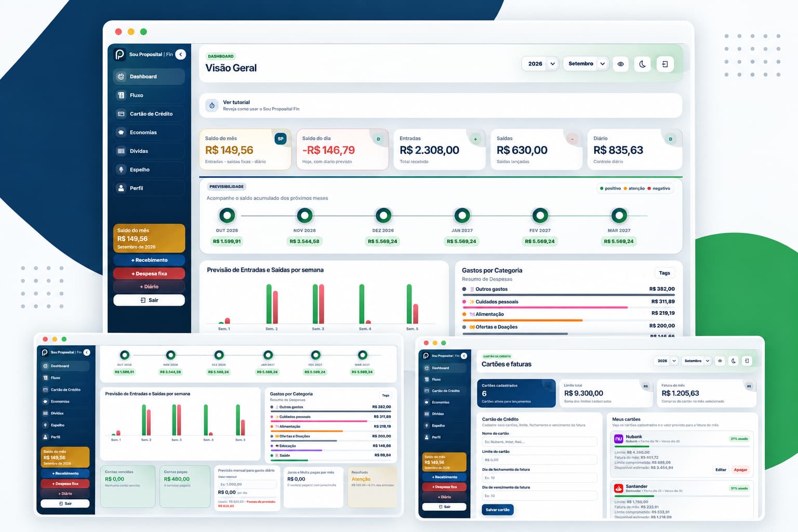The height and width of the screenshot is (532, 798).
Task: Click the Sair button in main sidebar
Action: [149, 300]
